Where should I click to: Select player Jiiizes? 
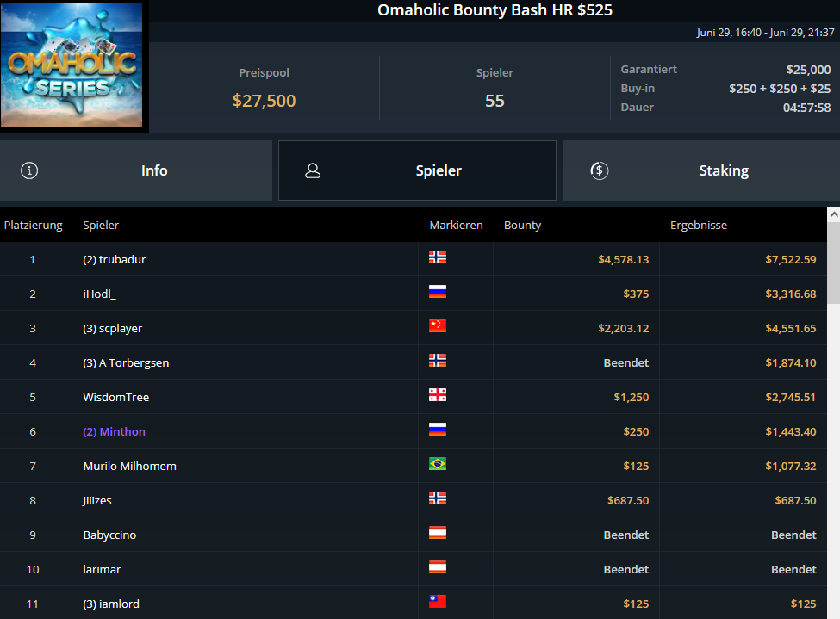click(97, 500)
